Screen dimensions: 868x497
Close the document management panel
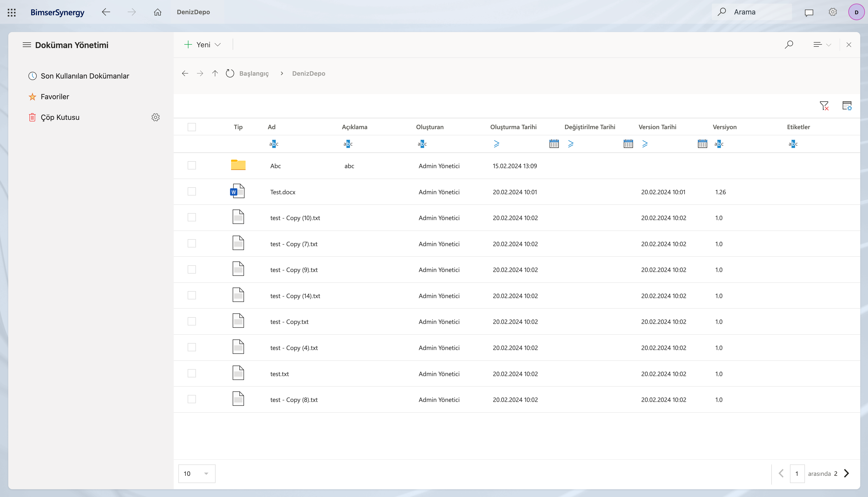coord(849,45)
